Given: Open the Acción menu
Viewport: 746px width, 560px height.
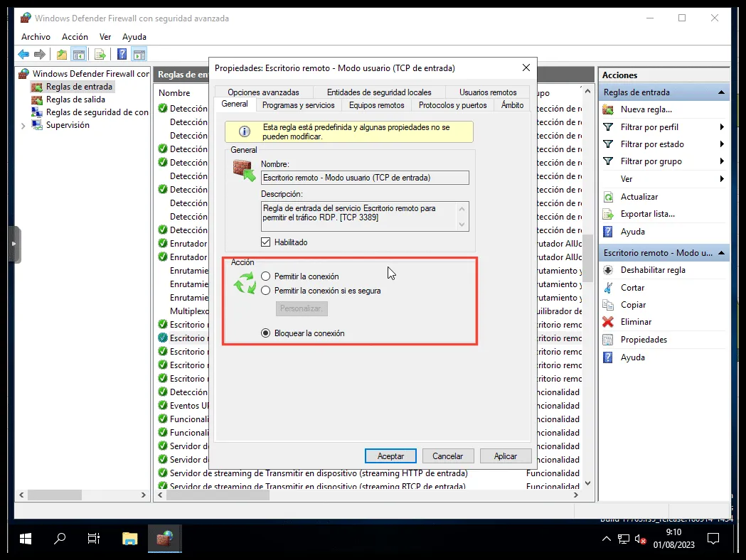Looking at the screenshot, I should [x=75, y=37].
